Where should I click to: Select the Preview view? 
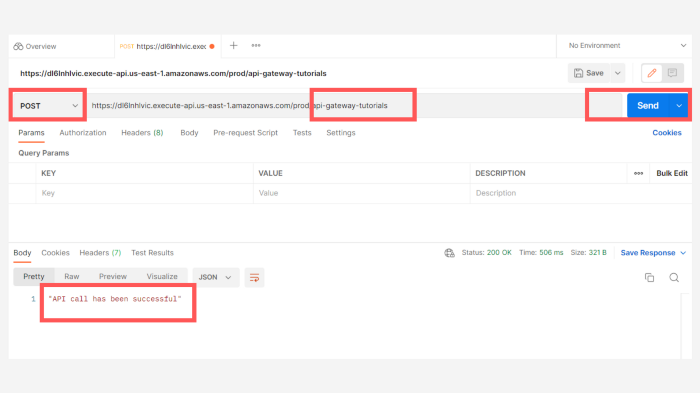tap(113, 277)
